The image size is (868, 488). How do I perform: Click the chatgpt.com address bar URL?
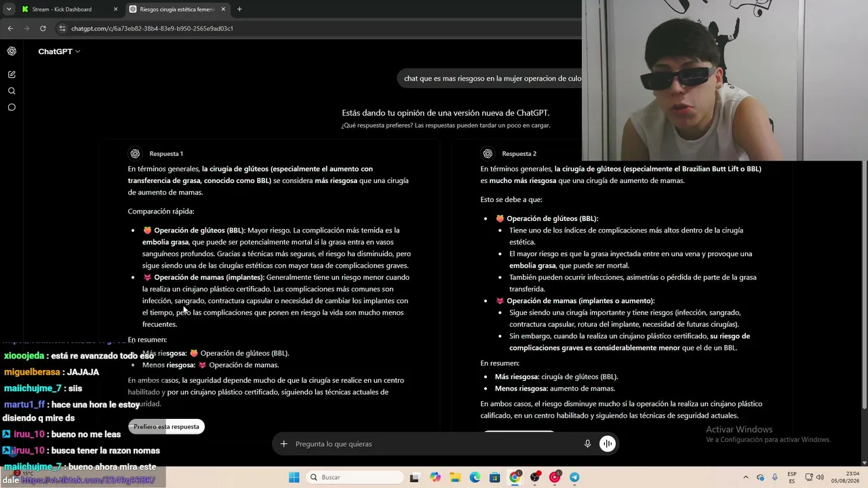coord(152,28)
